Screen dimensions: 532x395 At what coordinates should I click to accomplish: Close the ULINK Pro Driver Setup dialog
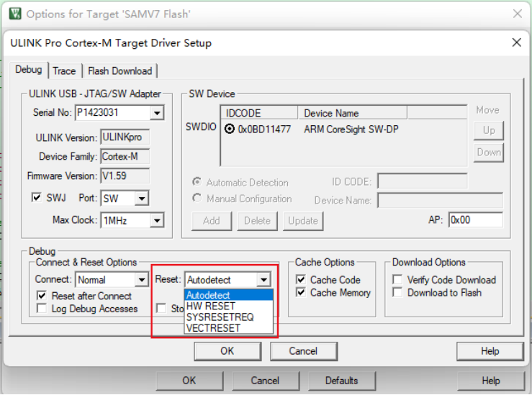516,42
